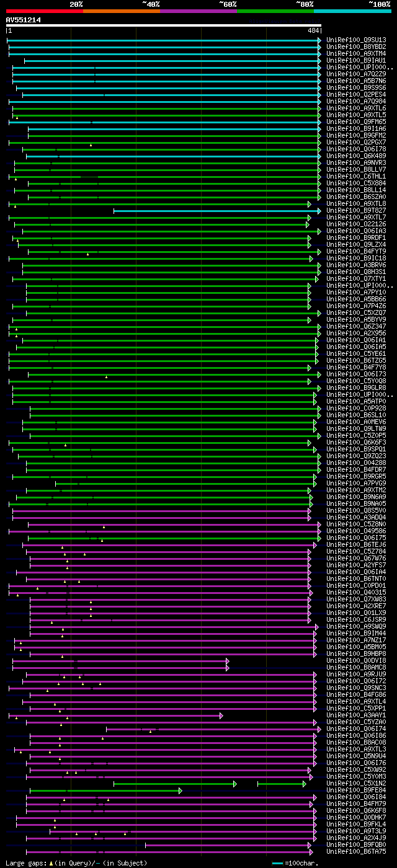
Task: Click the orange ~40% identity legend segment
Action: point(122,11)
